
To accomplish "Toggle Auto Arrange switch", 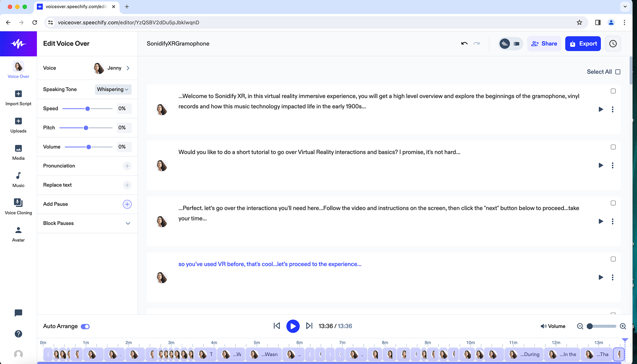I will [x=85, y=327].
